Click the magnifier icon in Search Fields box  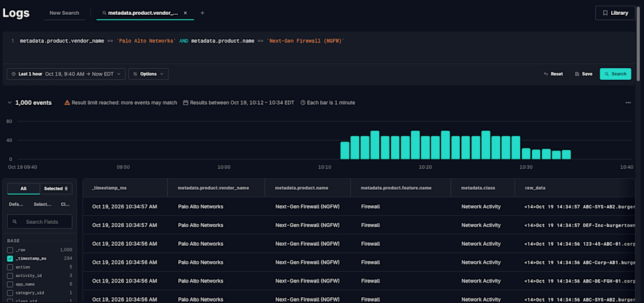point(15,222)
